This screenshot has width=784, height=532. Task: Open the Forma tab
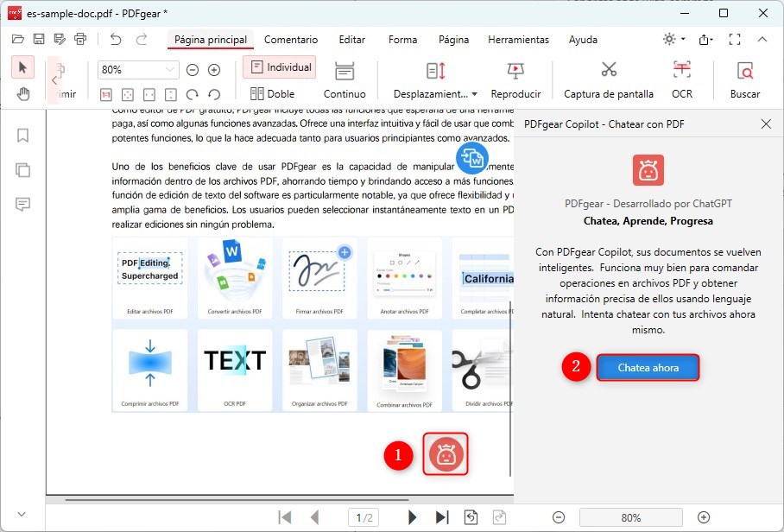(x=402, y=40)
